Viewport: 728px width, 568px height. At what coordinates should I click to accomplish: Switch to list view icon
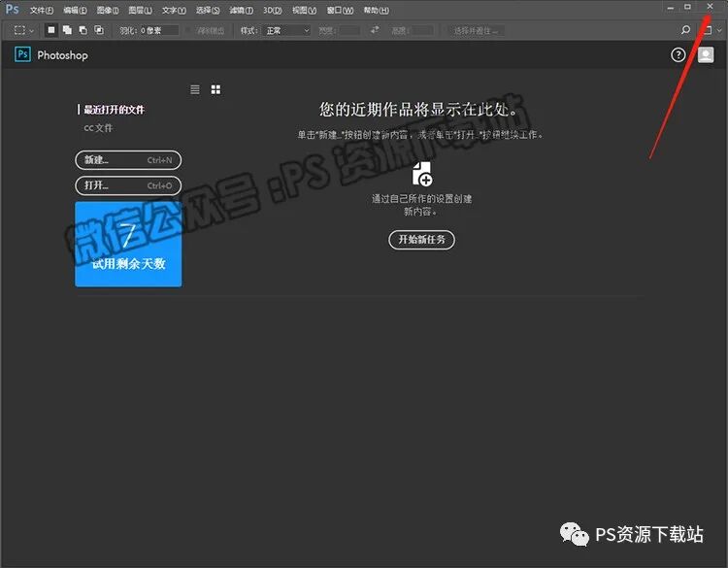click(x=195, y=89)
